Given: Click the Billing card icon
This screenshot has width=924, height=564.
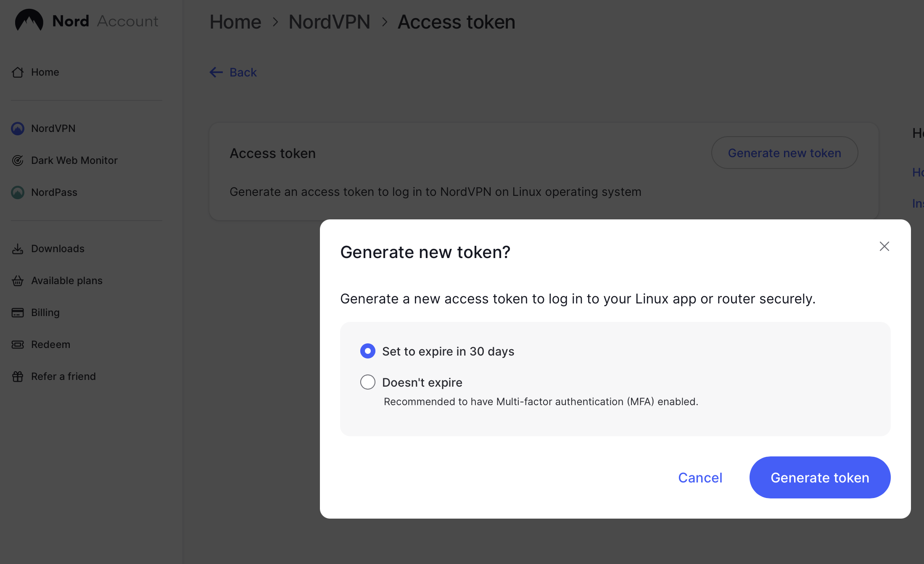Looking at the screenshot, I should point(18,313).
